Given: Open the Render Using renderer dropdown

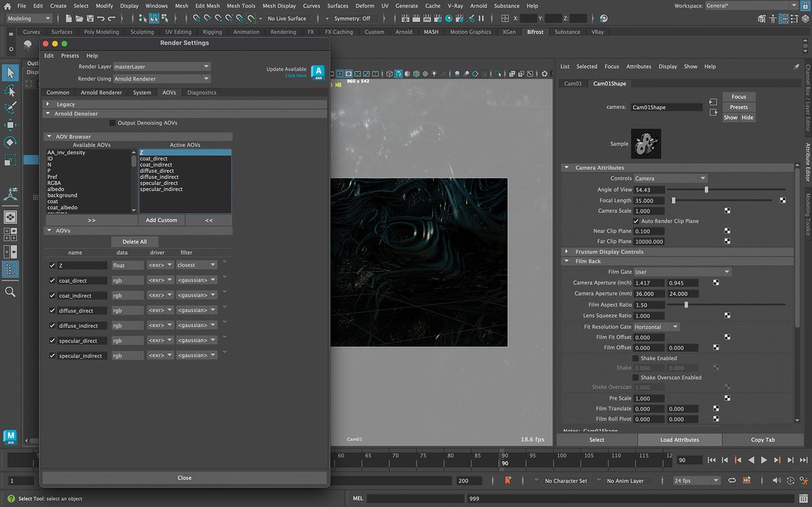Looking at the screenshot, I should (162, 78).
